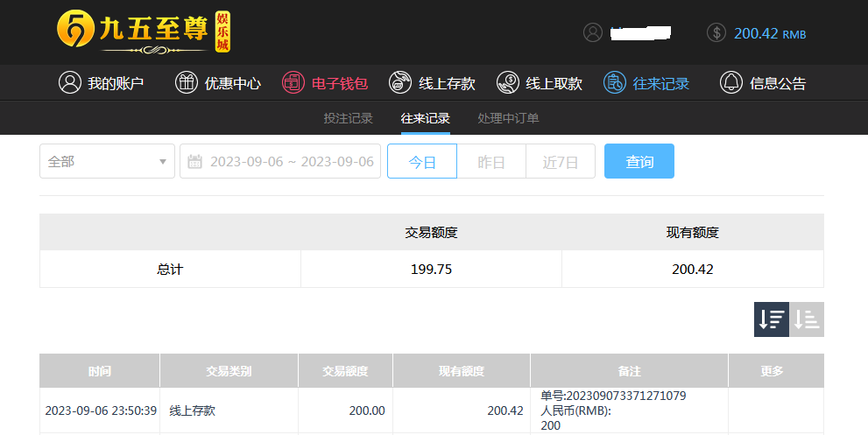
Task: Go to 线上存款 page
Action: point(433,83)
